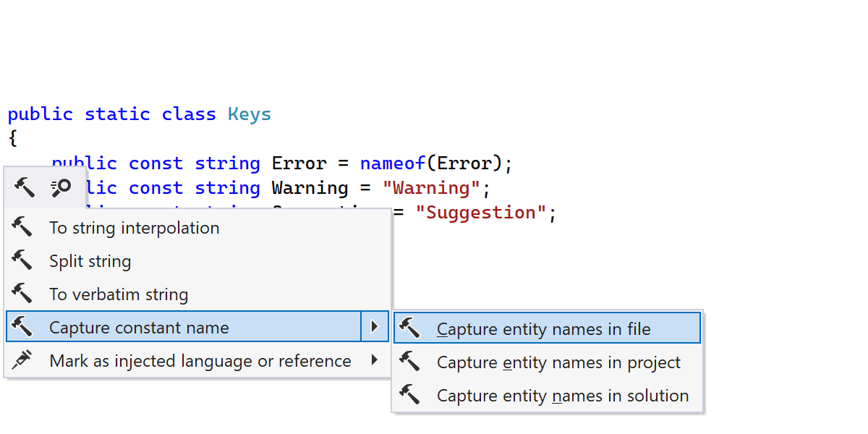This screenshot has width=868, height=434.
Task: Expand the Mark as injected language submenu arrow
Action: pos(374,360)
